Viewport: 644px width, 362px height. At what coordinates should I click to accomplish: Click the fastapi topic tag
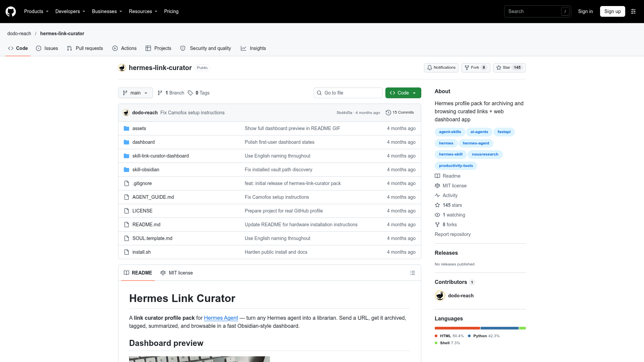[x=504, y=132]
